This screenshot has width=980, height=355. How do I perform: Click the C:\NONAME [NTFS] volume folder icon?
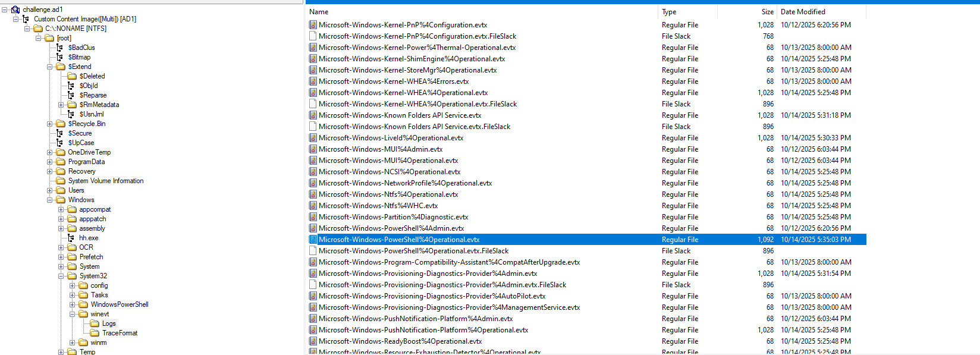pos(38,29)
